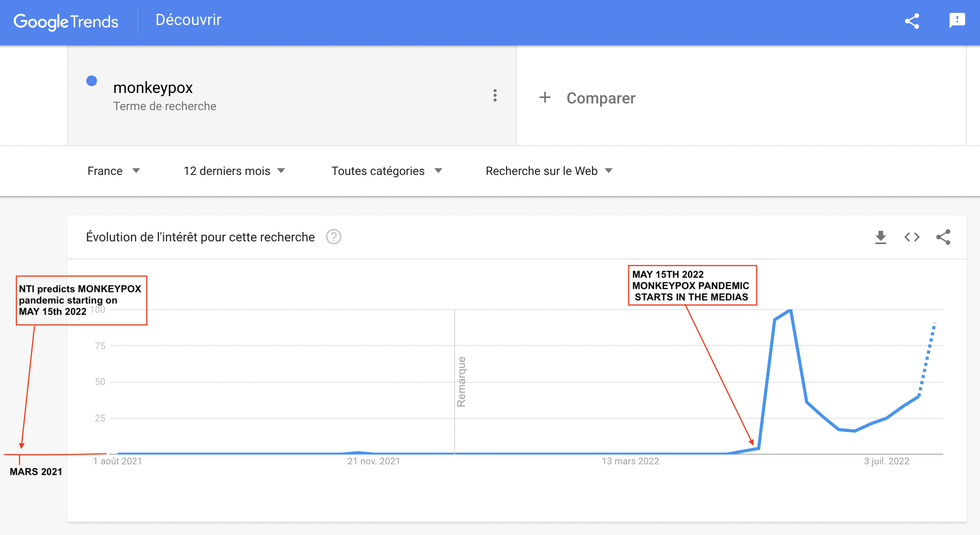
Task: Open the 'Recherche sur le Web' search type dropdown
Action: (x=548, y=171)
